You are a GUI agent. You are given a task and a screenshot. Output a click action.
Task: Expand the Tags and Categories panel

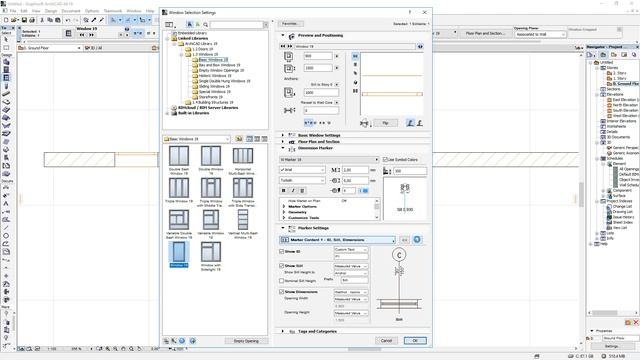(x=282, y=331)
